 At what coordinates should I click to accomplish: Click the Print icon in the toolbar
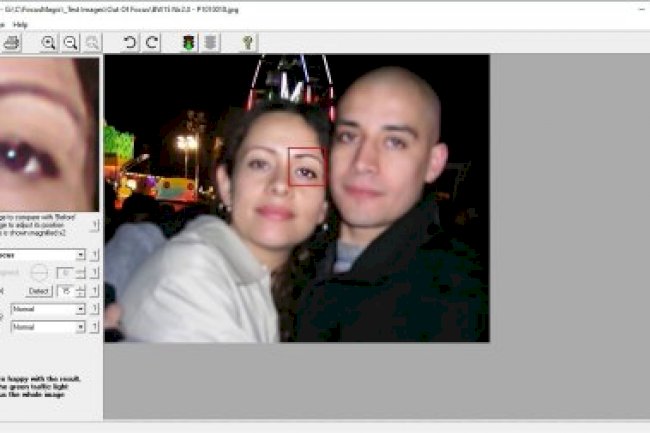[x=11, y=42]
